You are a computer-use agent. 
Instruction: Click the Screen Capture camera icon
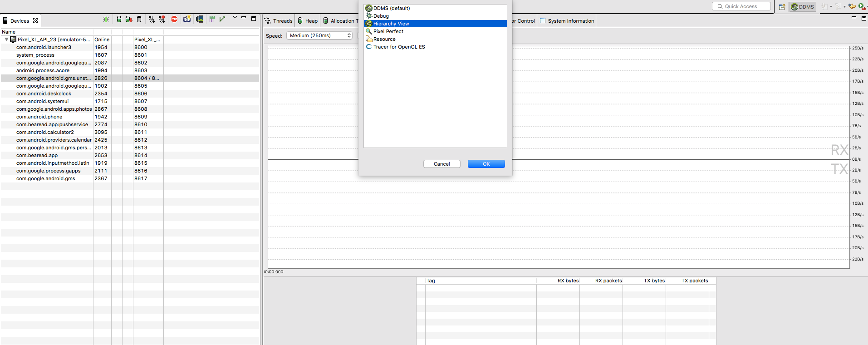(187, 19)
